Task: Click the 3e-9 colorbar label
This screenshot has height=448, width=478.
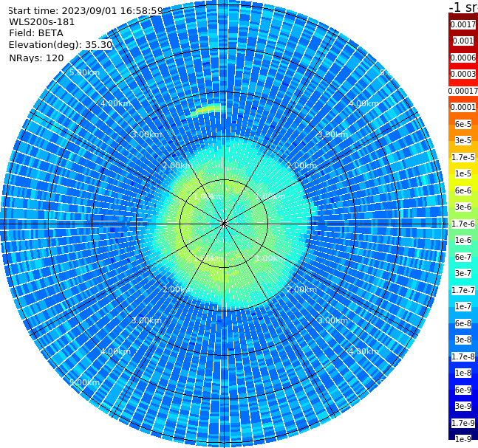Action: coord(463,406)
